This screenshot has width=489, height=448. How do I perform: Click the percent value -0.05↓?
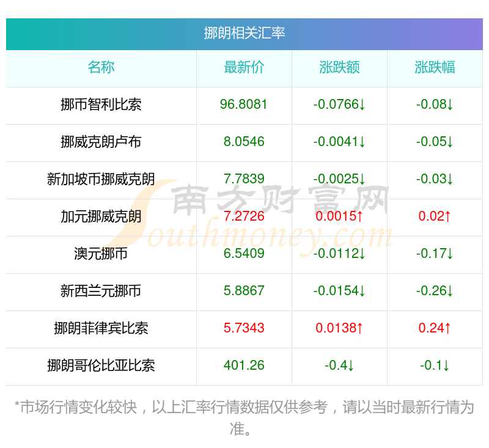click(x=435, y=142)
